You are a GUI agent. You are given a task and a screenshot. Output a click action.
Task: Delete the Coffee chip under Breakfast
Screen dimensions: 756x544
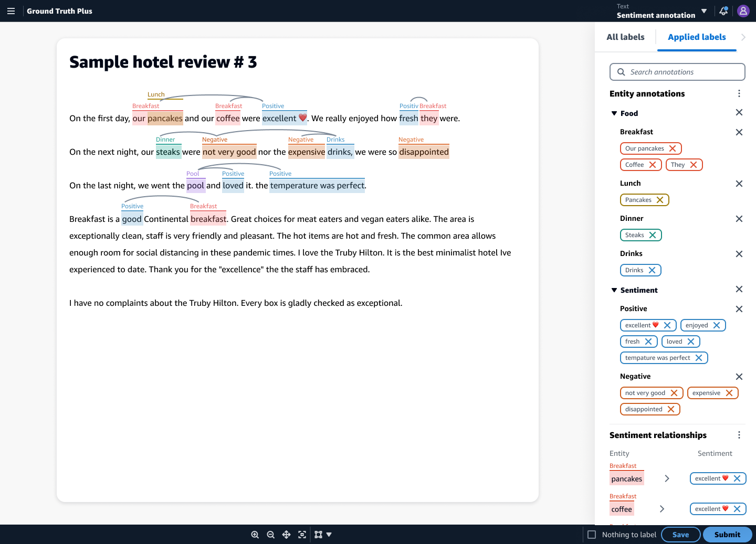pos(653,165)
